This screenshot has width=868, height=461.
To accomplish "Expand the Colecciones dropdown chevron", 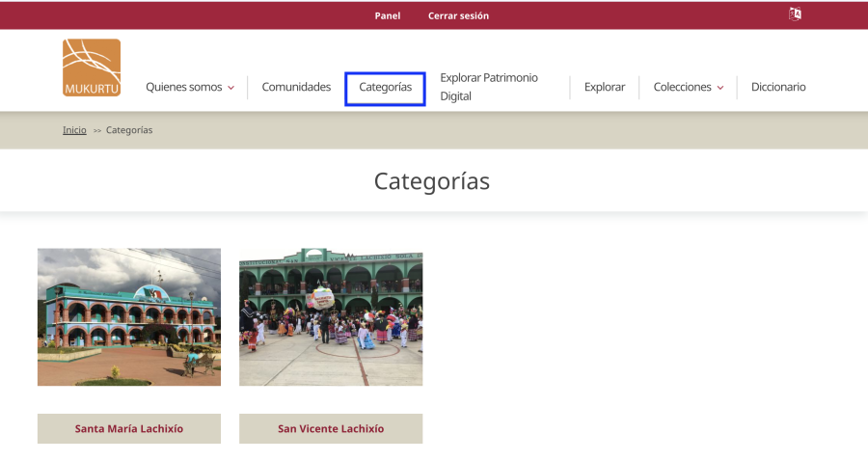I will (x=720, y=88).
